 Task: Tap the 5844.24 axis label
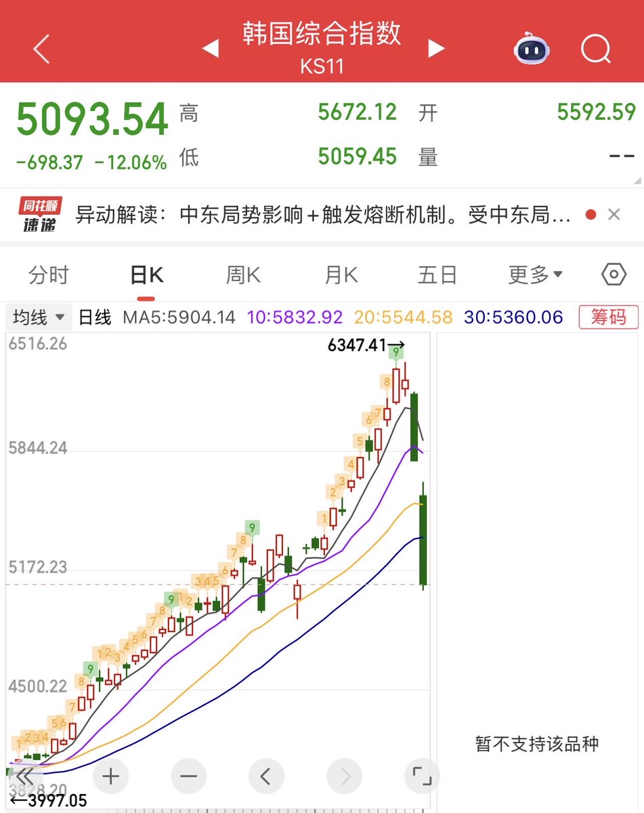point(38,448)
